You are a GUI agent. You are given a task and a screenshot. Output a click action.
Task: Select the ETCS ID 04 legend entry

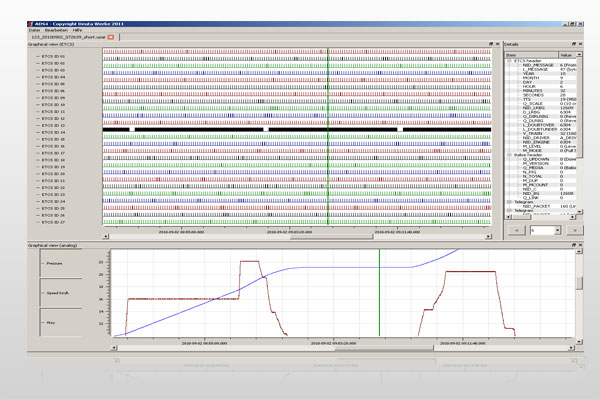click(x=51, y=77)
